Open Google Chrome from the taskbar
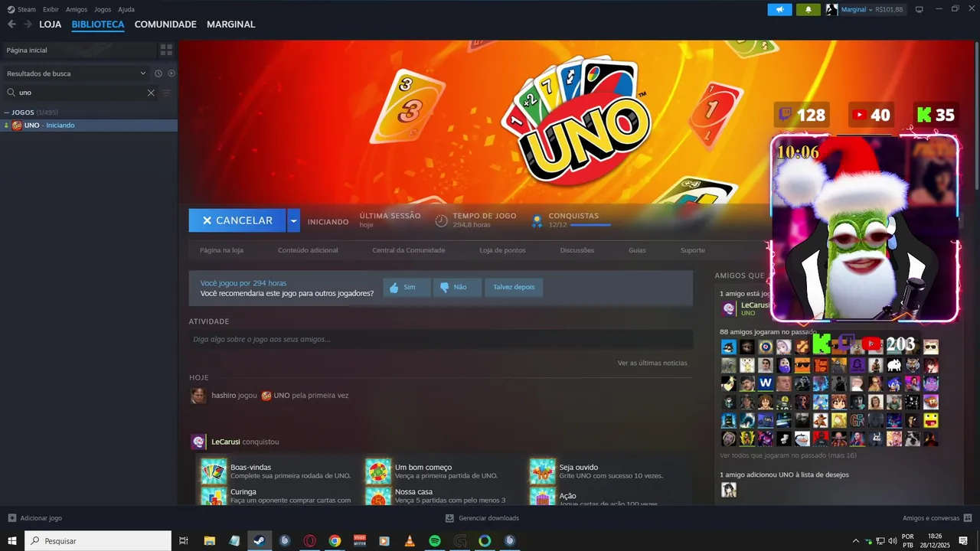980x551 pixels. [x=335, y=541]
